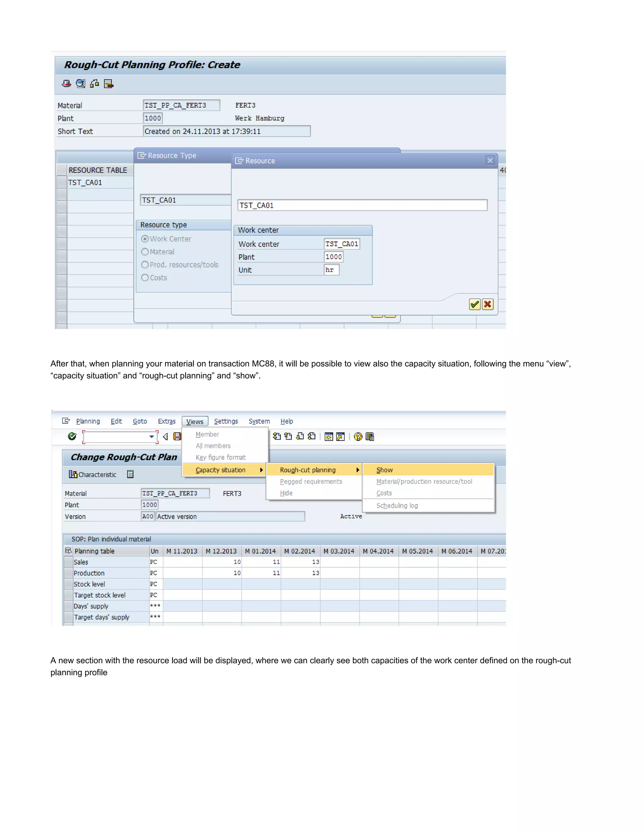Open the Goto menu
This screenshot has width=644, height=833.
(140, 421)
